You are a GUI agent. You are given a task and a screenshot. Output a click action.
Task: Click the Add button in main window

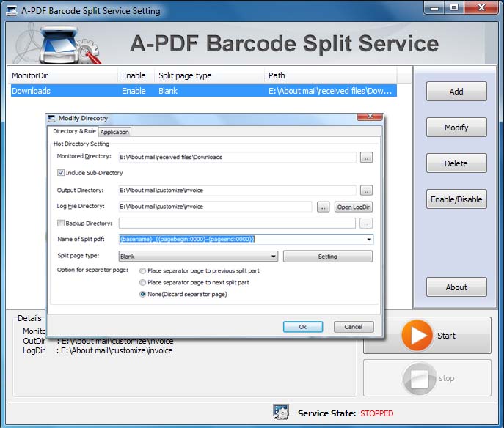click(x=456, y=92)
